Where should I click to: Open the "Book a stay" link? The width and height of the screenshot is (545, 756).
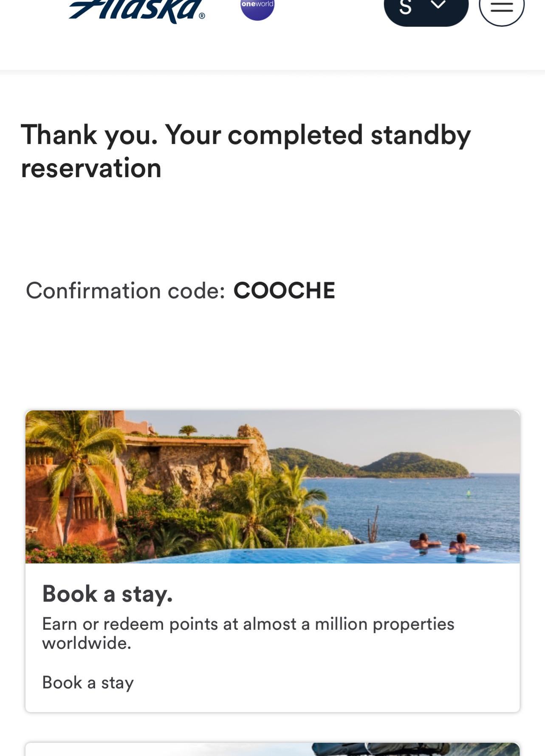tap(88, 682)
